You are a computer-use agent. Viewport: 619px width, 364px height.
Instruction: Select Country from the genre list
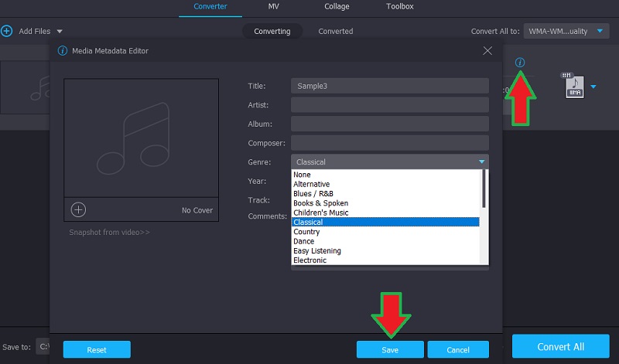pos(307,232)
